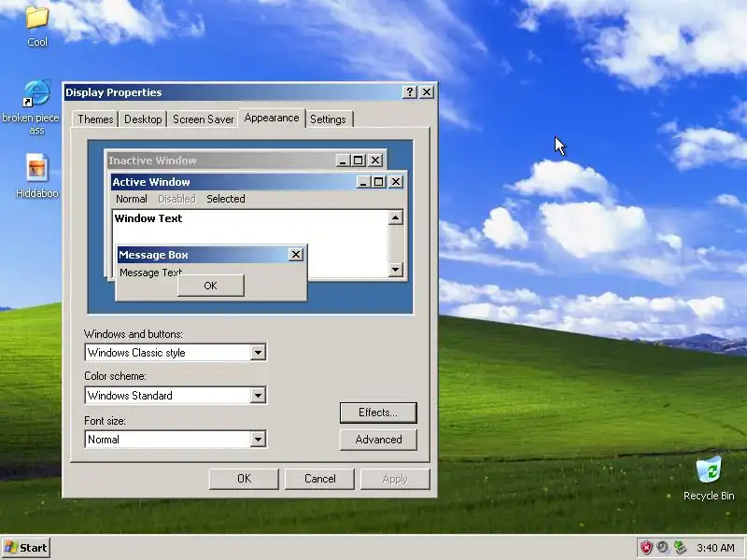The image size is (747, 560).
Task: Click Active Window preview close icon
Action: pyautogui.click(x=396, y=181)
